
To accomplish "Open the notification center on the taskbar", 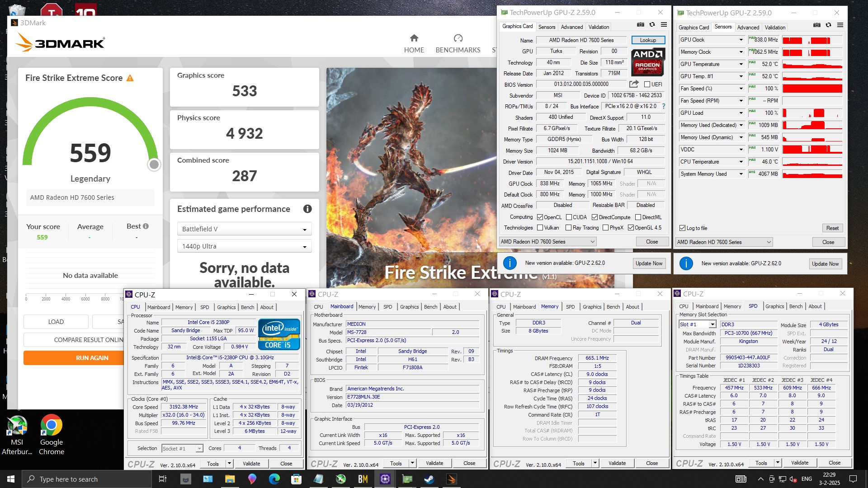I will tap(853, 479).
